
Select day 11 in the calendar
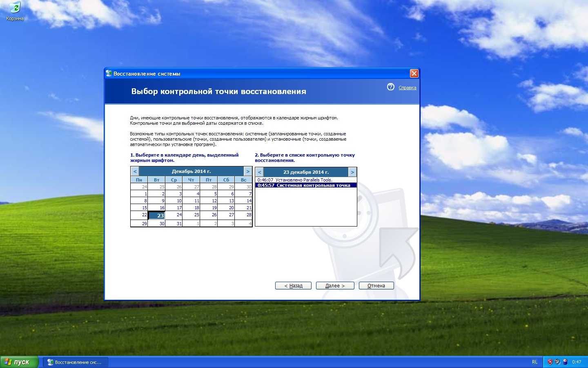[192, 201]
